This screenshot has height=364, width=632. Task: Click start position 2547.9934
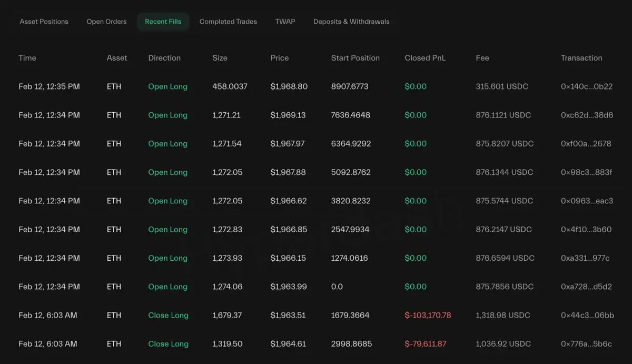point(350,229)
